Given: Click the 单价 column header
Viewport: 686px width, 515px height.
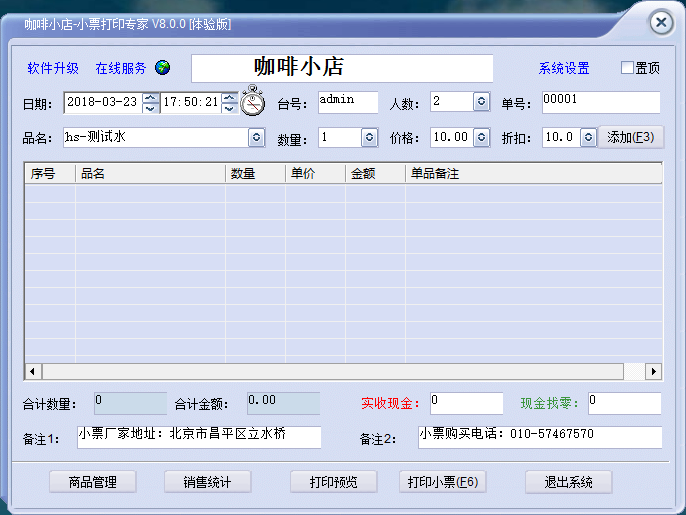Looking at the screenshot, I should tap(315, 174).
